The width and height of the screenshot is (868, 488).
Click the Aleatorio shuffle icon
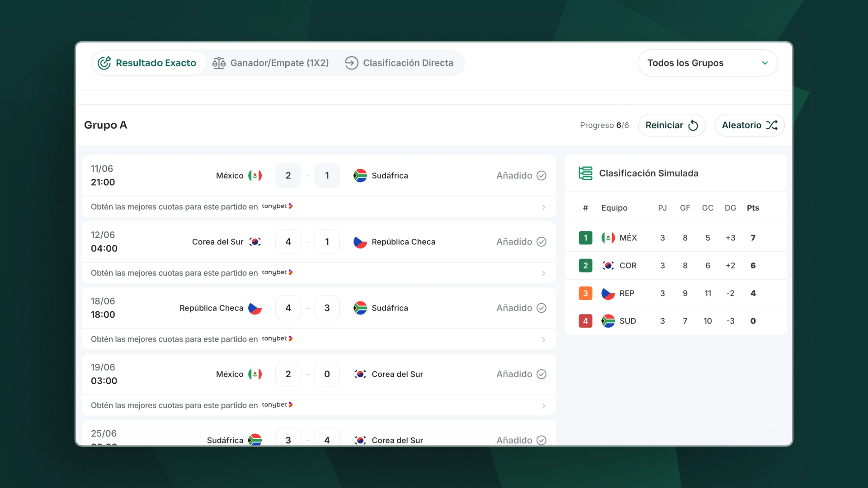tap(772, 125)
